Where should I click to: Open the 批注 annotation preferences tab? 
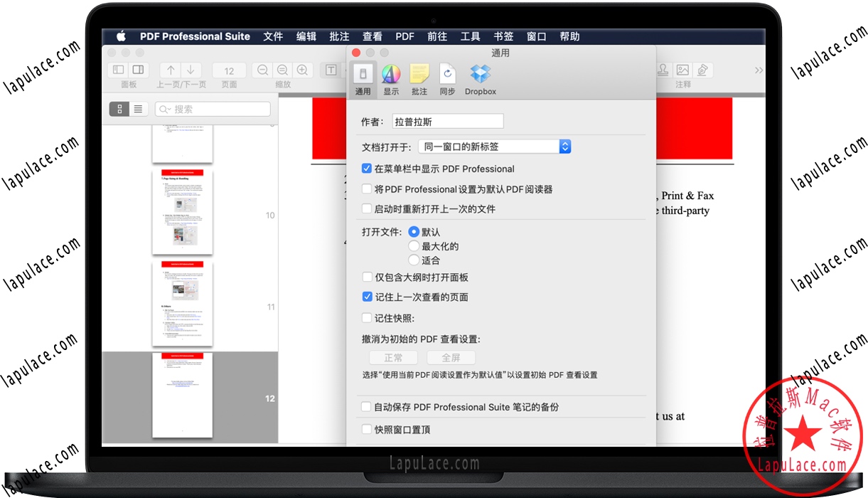419,79
